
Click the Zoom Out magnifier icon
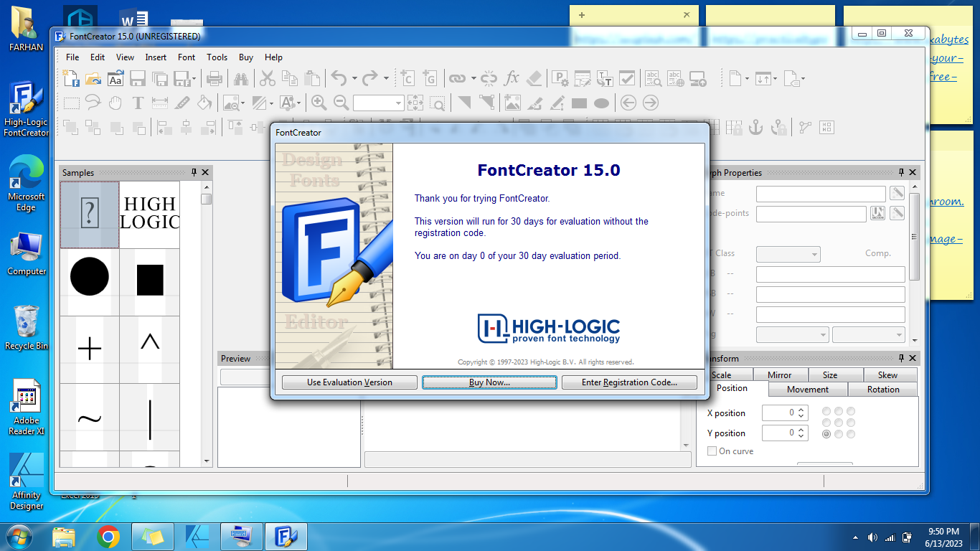pyautogui.click(x=341, y=103)
